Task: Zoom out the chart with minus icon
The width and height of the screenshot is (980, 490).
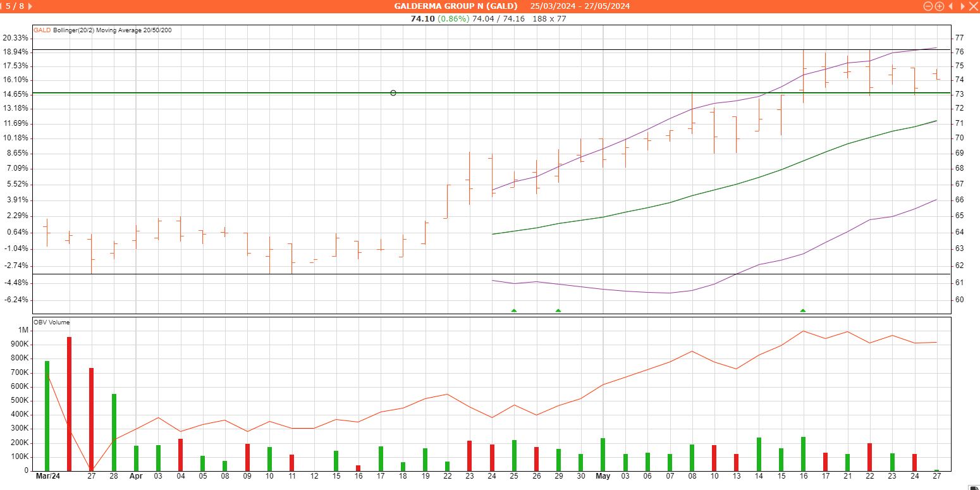Action: (928, 6)
